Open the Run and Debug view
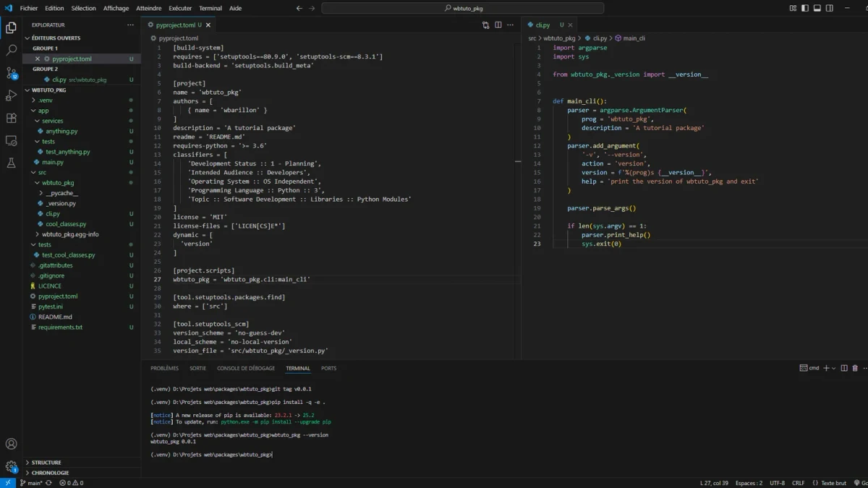The width and height of the screenshot is (868, 488). pyautogui.click(x=11, y=95)
